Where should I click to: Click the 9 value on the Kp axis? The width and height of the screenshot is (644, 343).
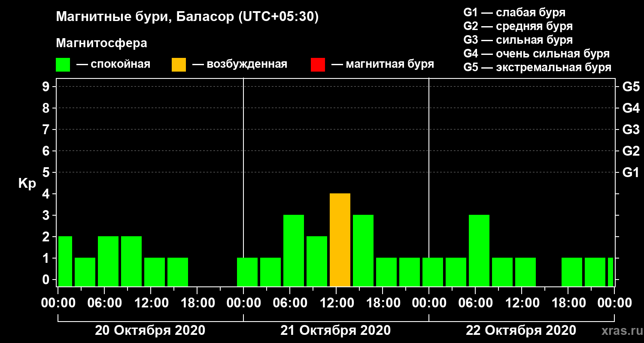coord(47,87)
